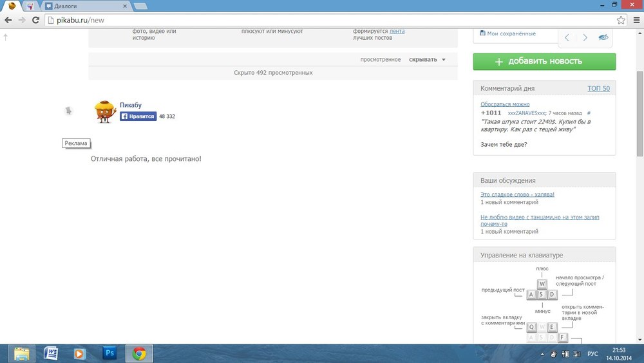
Task: Switch the РУС keyboard language indicator
Action: [x=592, y=354]
